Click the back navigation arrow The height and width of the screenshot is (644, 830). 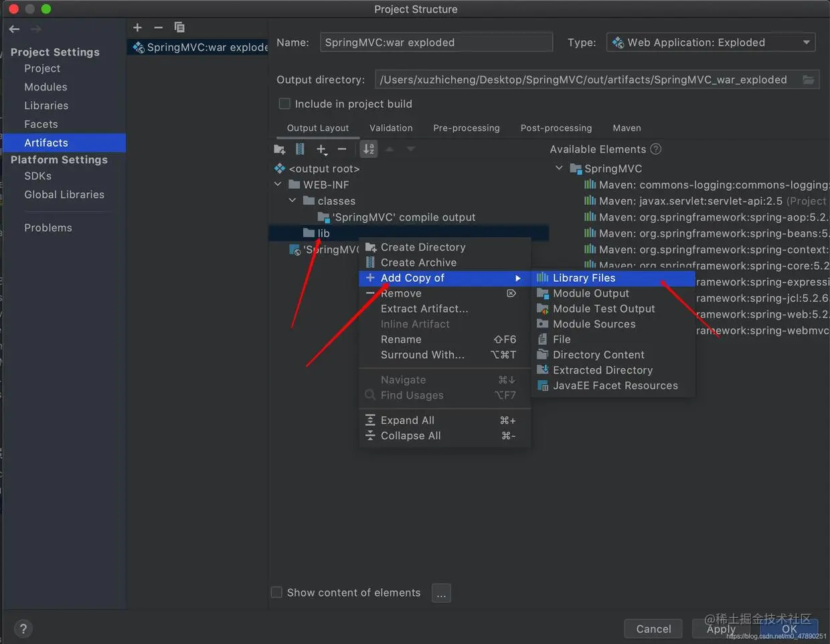coord(15,29)
